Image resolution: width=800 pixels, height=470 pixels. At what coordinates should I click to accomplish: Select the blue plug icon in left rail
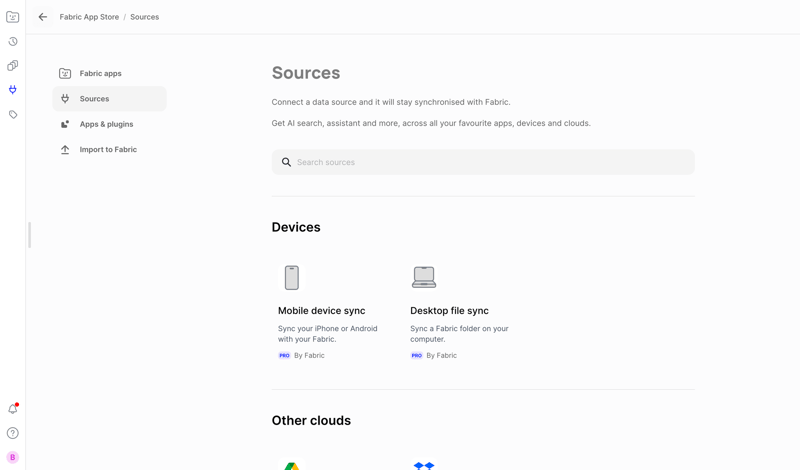13,90
